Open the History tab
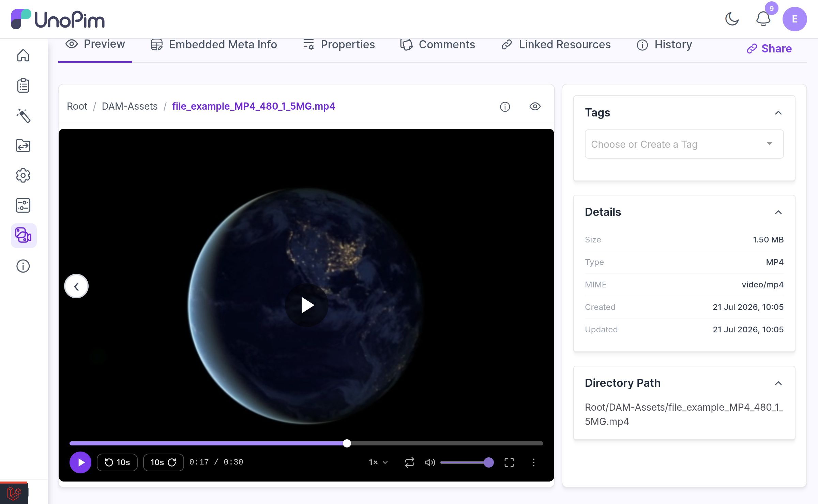This screenshot has height=504, width=818. click(664, 45)
